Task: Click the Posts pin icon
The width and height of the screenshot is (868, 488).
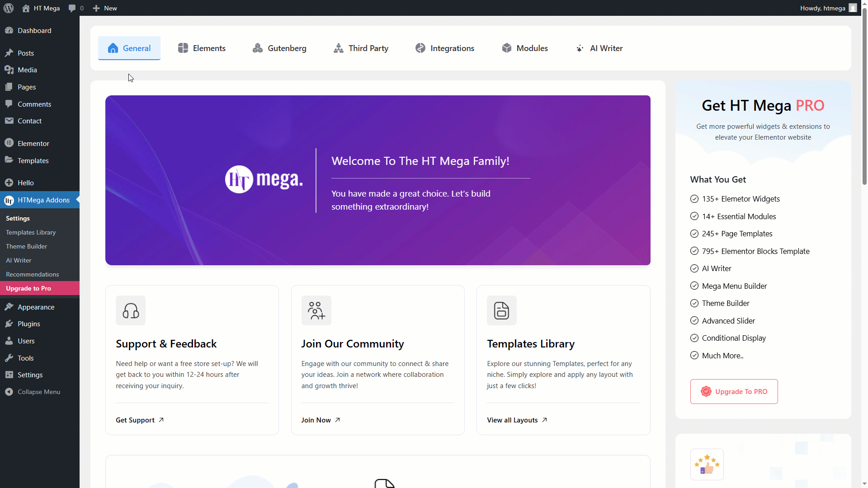Action: pos(9,53)
